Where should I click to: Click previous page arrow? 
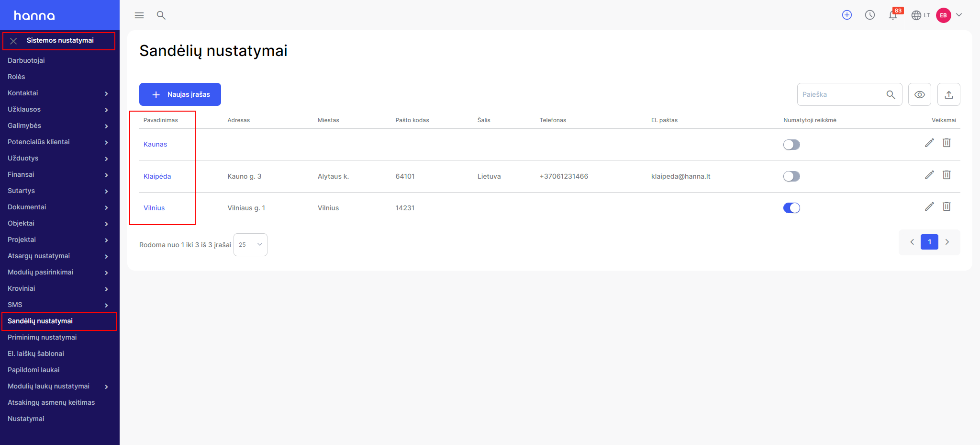(912, 242)
